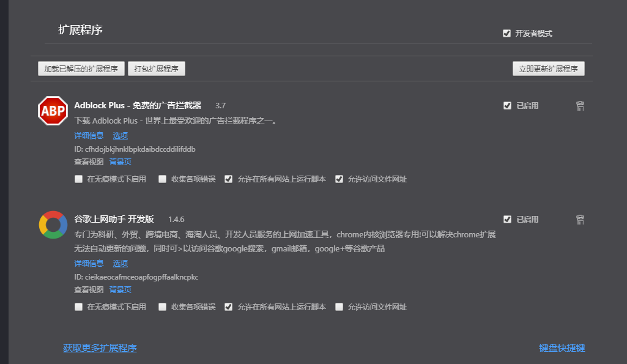Disable Adblock Plus via 已启用 checkbox
This screenshot has width=627, height=364.
click(x=507, y=106)
